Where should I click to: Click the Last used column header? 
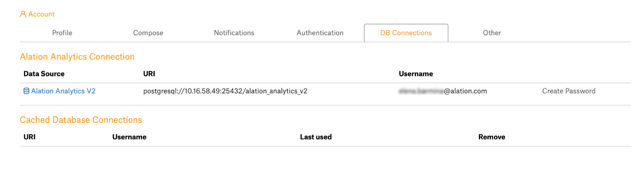point(316,137)
